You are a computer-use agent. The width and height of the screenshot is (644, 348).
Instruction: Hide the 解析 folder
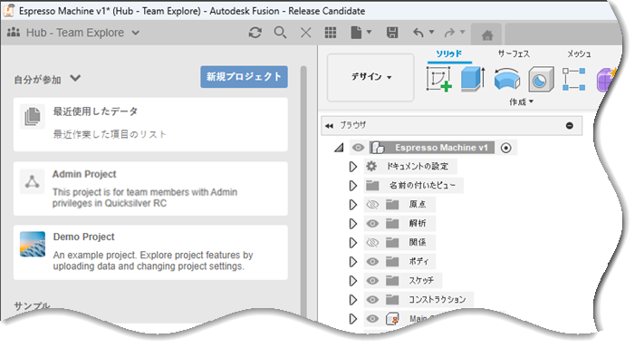click(372, 224)
